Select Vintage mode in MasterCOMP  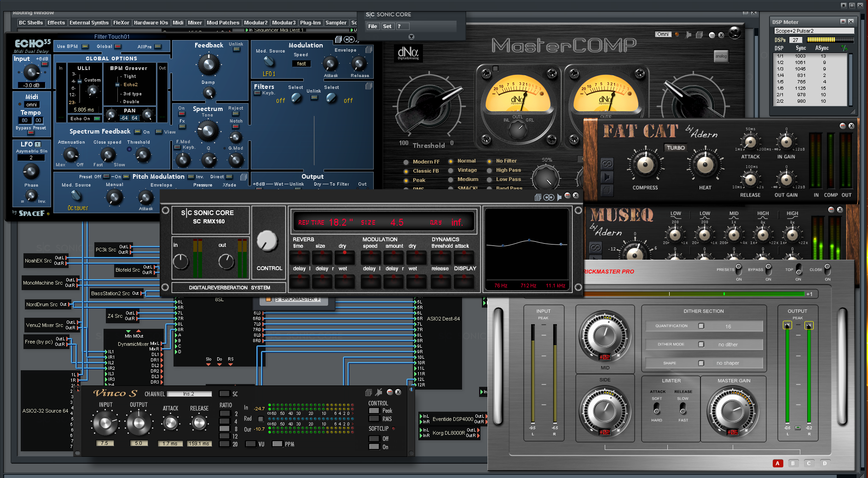pos(451,170)
